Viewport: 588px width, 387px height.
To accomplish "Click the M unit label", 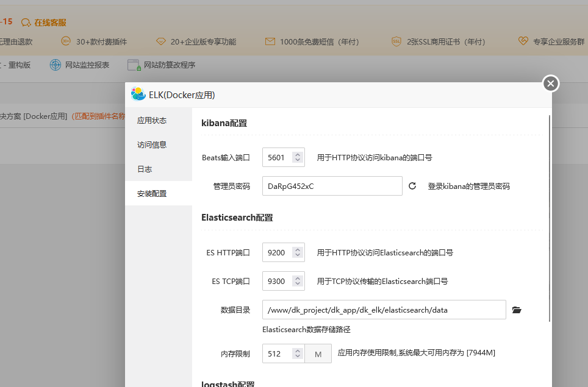I will point(318,353).
